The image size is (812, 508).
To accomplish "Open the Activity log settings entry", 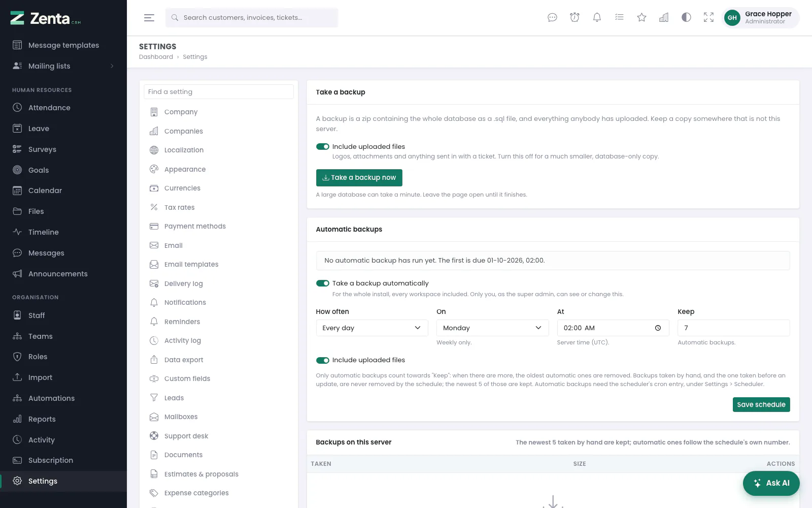I will pyautogui.click(x=219, y=341).
